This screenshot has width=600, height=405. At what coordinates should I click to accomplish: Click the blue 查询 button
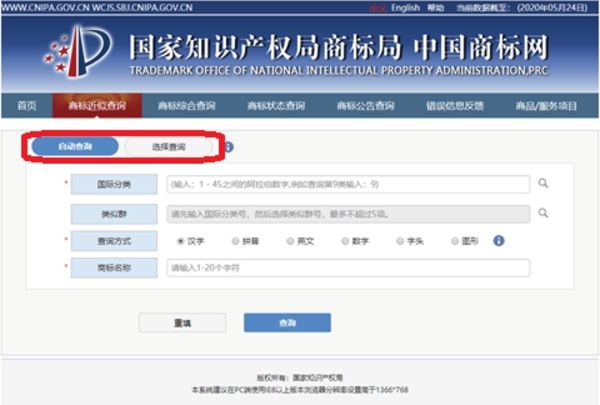point(287,323)
